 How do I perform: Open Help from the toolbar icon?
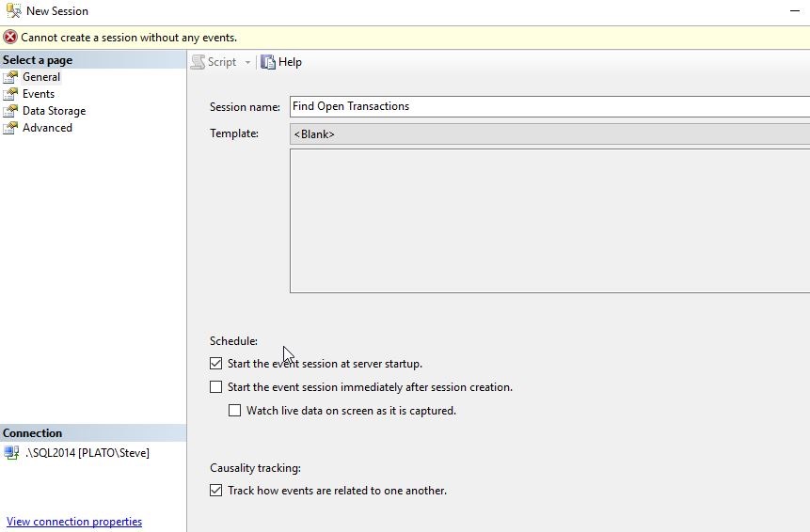[268, 62]
